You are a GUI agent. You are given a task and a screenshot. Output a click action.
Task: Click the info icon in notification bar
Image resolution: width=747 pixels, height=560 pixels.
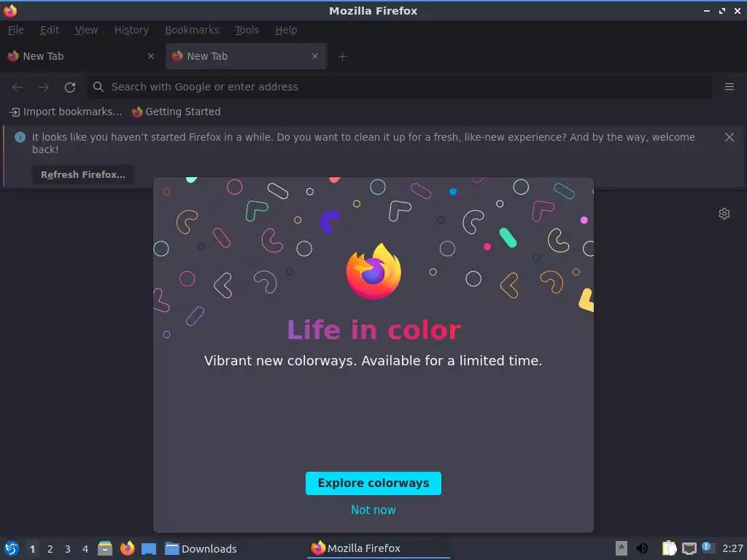[x=20, y=137]
